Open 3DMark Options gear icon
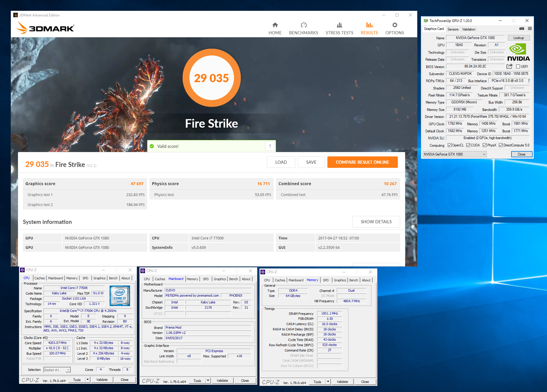The height and width of the screenshot is (392, 547). pos(395,25)
